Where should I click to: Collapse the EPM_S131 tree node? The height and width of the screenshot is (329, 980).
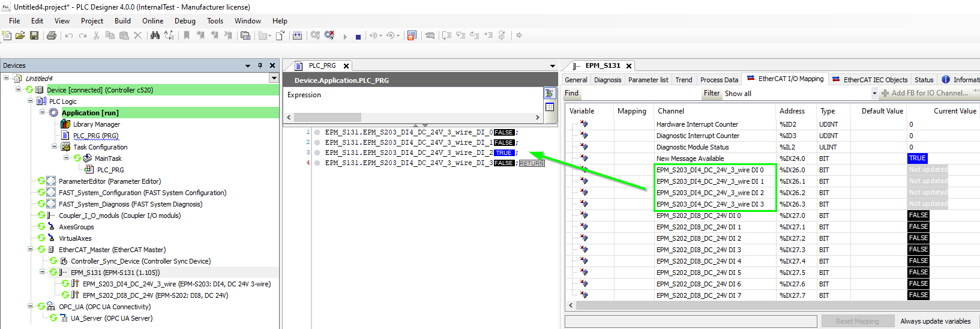tap(42, 272)
